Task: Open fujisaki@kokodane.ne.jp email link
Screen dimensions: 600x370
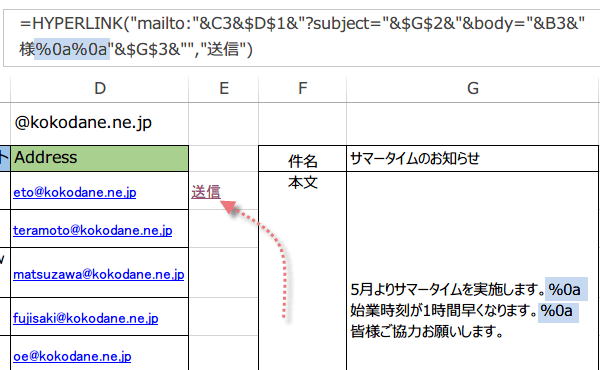Action: coord(86,318)
